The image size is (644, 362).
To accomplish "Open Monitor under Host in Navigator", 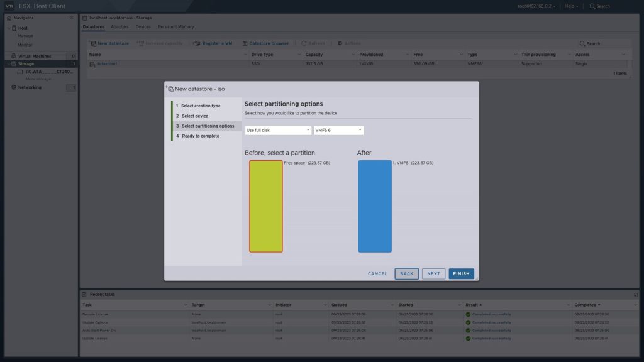I will point(25,45).
